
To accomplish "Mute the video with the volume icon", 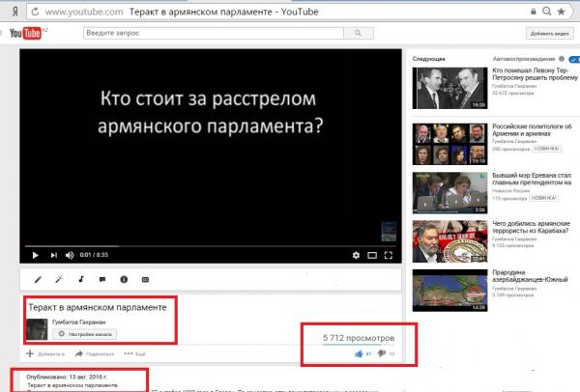I will 69,255.
